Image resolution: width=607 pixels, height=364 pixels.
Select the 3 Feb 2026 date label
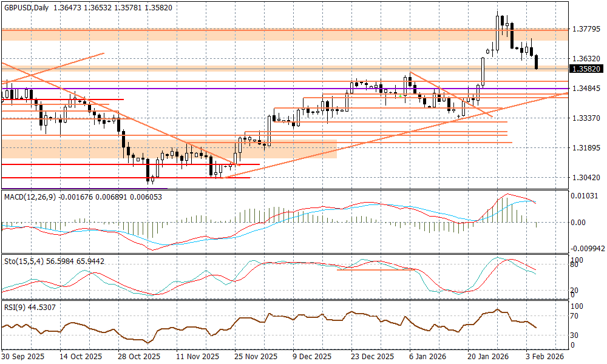tap(545, 357)
